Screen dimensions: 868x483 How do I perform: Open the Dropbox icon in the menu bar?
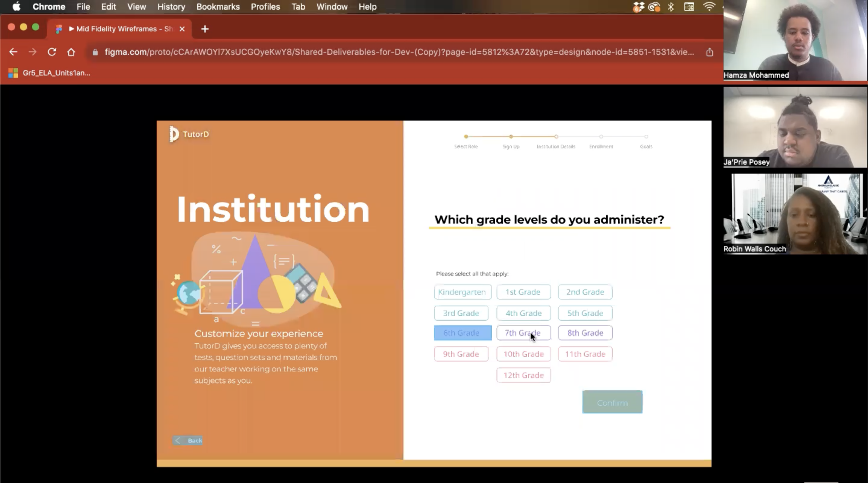tap(639, 6)
